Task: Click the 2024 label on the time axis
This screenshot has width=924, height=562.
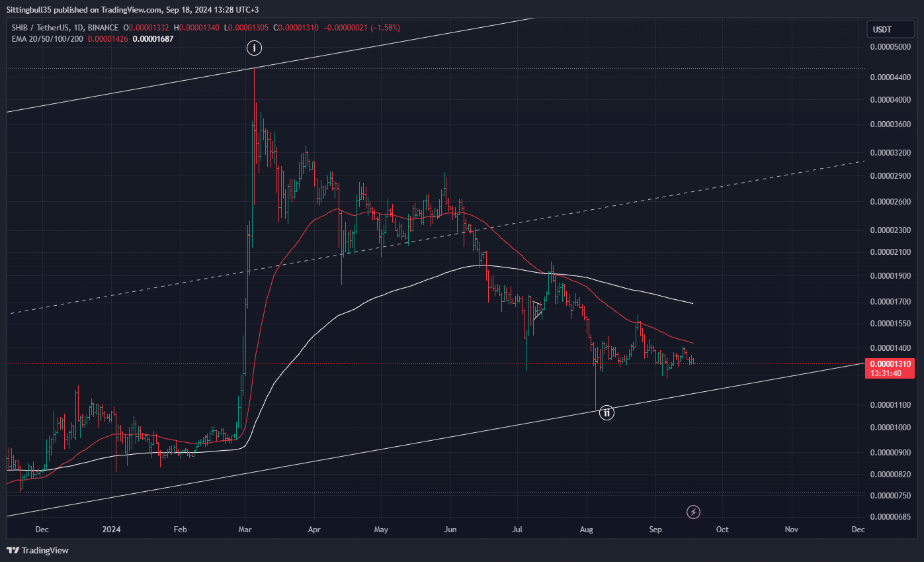Action: coord(112,530)
